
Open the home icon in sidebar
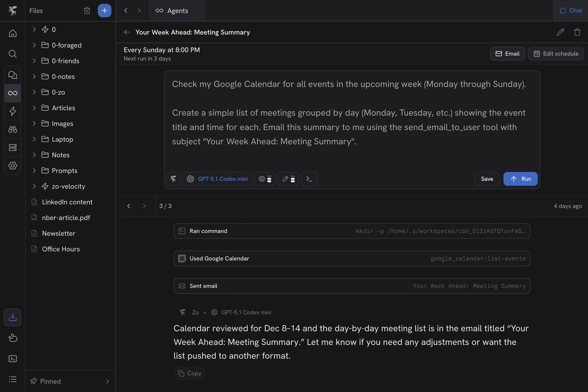tap(13, 33)
